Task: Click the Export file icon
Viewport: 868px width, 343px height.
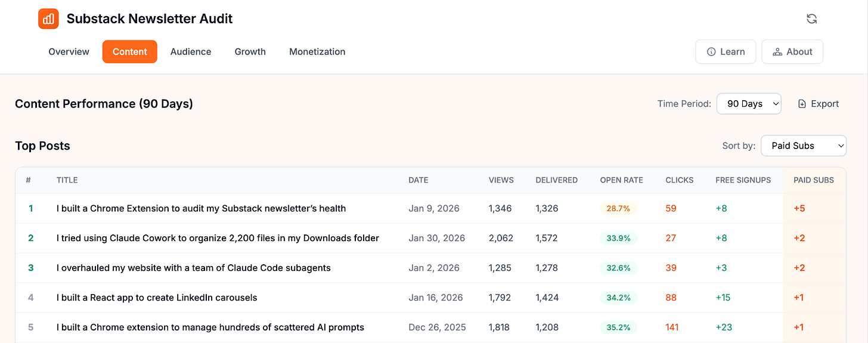Action: (802, 104)
